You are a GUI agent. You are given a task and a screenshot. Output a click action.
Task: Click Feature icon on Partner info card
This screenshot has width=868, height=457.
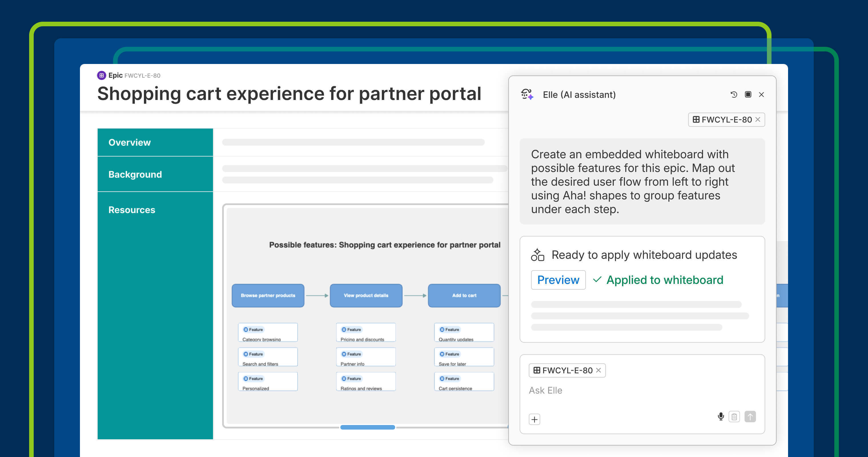(344, 354)
